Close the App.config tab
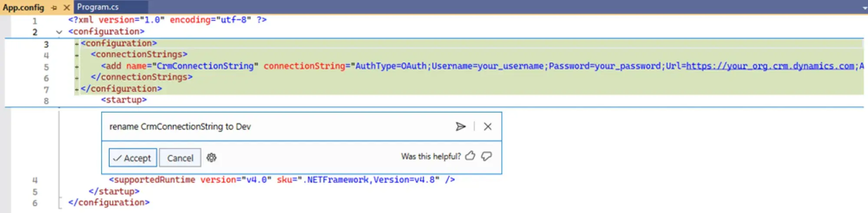This screenshot has width=868, height=213. tap(66, 7)
